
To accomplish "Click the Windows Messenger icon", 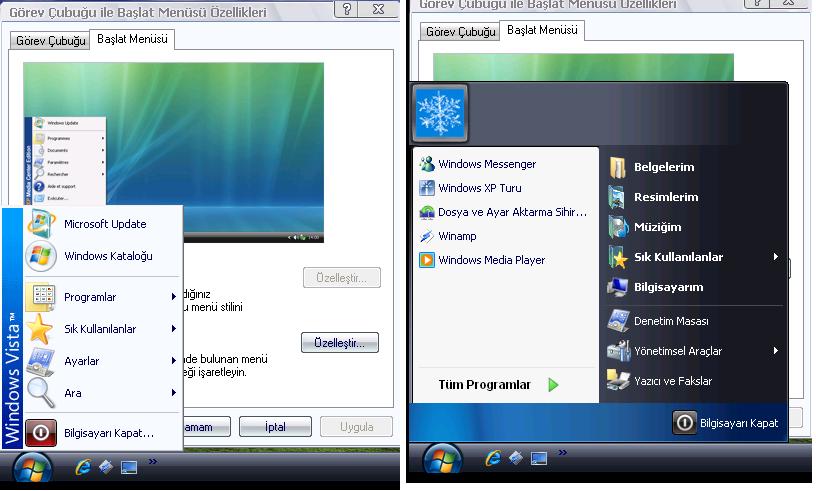I will tap(427, 164).
